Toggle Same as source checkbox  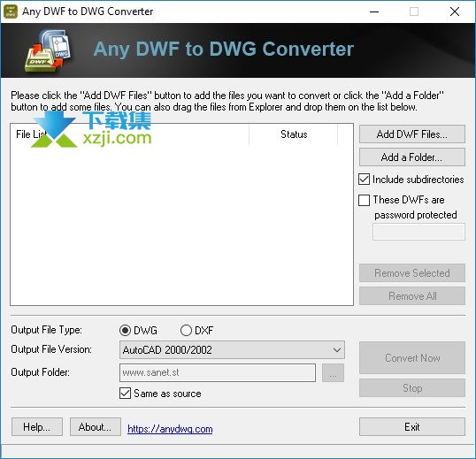pyautogui.click(x=125, y=394)
